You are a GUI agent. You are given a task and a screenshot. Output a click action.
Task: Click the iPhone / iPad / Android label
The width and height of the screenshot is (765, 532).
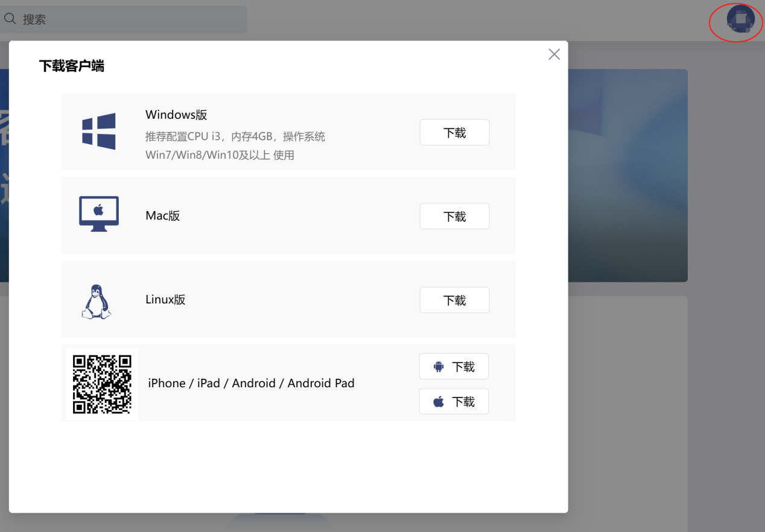(251, 384)
